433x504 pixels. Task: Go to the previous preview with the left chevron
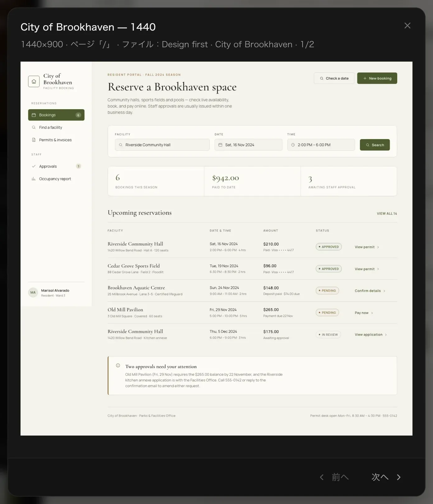(322, 477)
